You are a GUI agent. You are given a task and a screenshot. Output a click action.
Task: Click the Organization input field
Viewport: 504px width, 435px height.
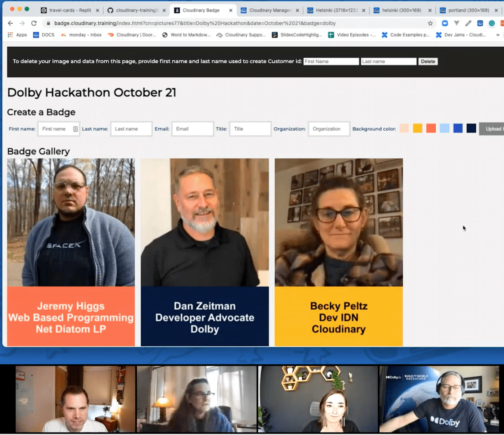tap(329, 129)
